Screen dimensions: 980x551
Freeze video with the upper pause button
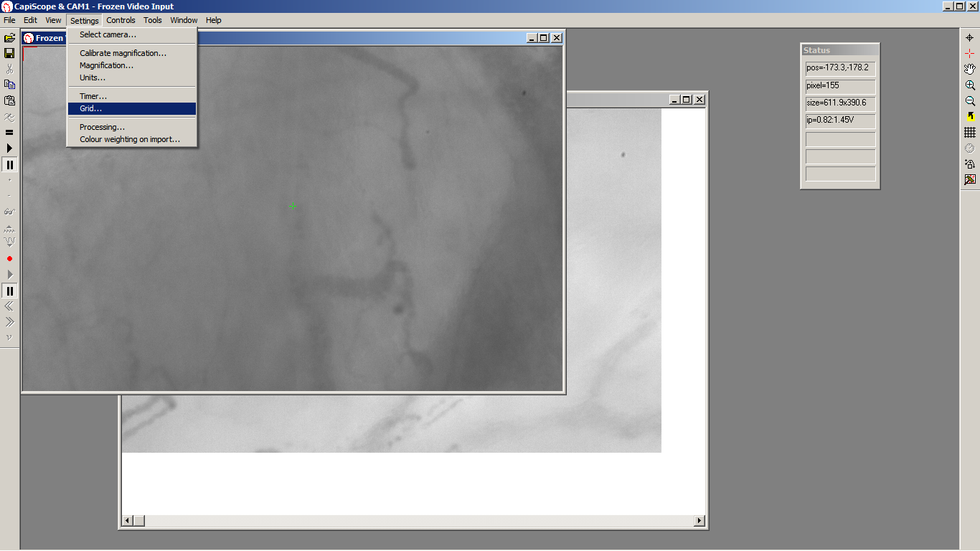pos(9,164)
